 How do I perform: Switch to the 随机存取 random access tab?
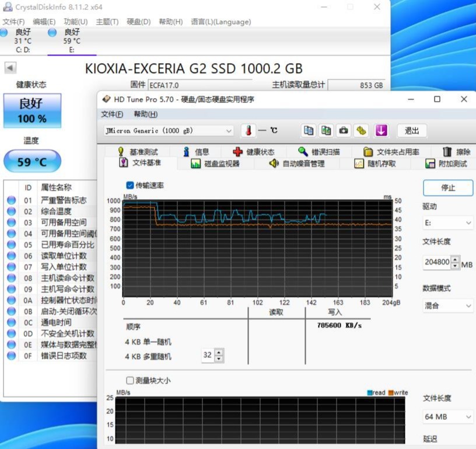pos(375,163)
